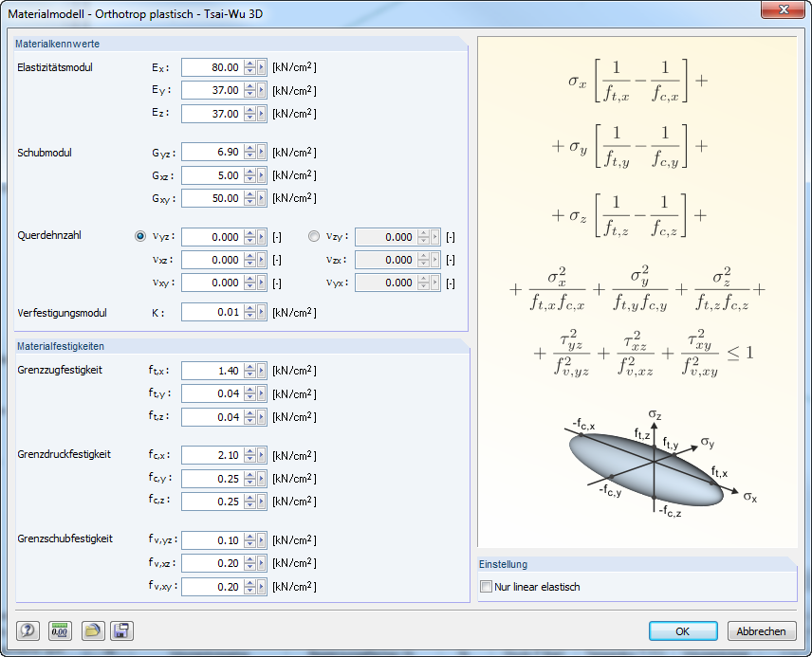
Task: Save parameters with the floppy disk icon
Action: tap(121, 630)
